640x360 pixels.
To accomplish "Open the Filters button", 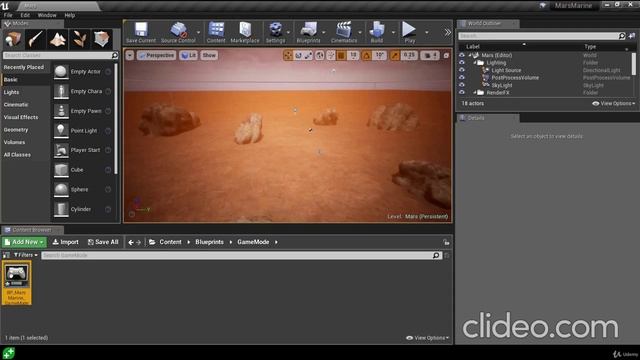I will (26, 255).
